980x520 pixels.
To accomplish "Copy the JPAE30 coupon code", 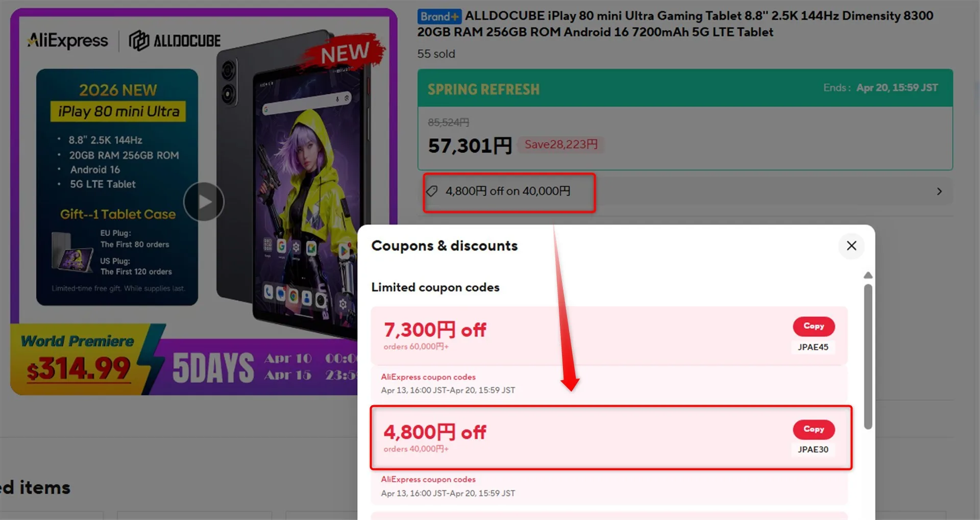I will pos(814,429).
